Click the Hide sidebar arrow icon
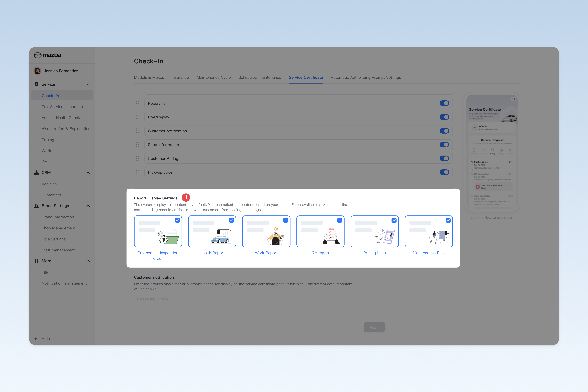Screen dimensions: 588x392 pyautogui.click(x=36, y=339)
